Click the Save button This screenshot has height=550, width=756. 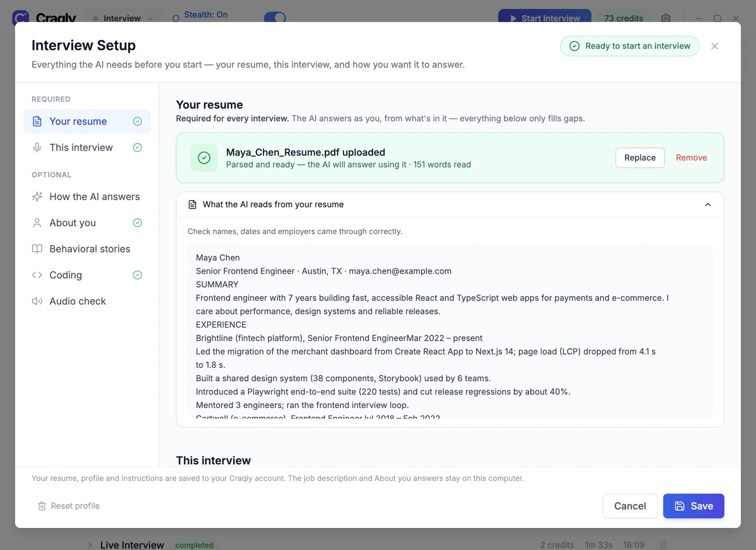pyautogui.click(x=693, y=506)
